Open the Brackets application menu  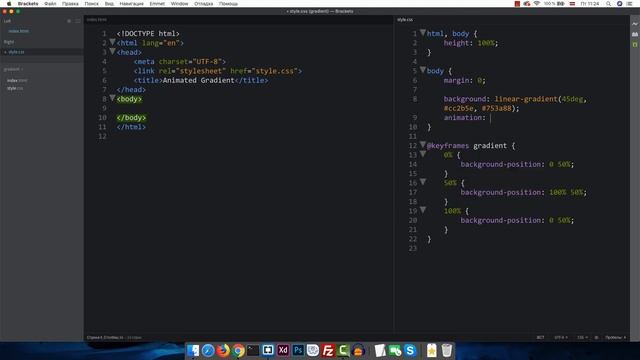pos(28,4)
